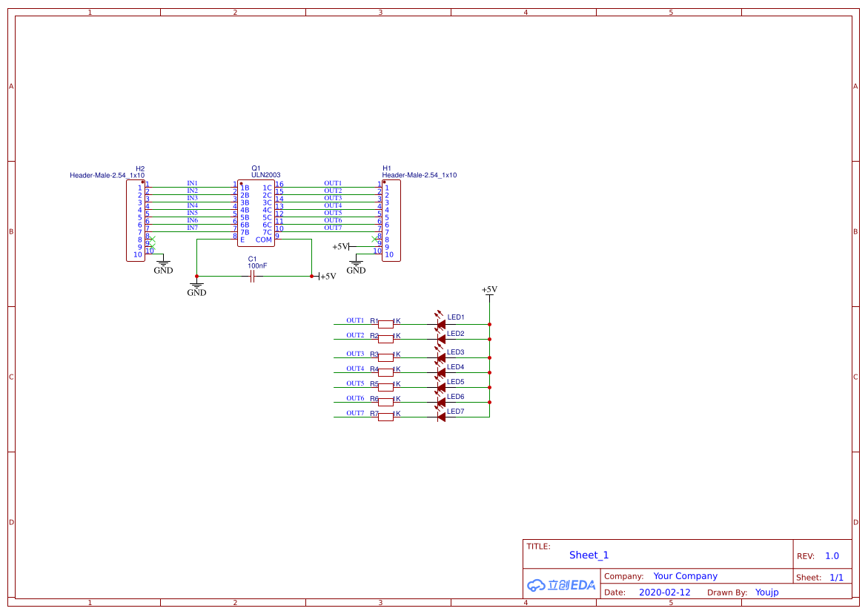Click the OUT7 net label beside resistor R7
Viewport: 868px width, 614px height.
(x=355, y=413)
